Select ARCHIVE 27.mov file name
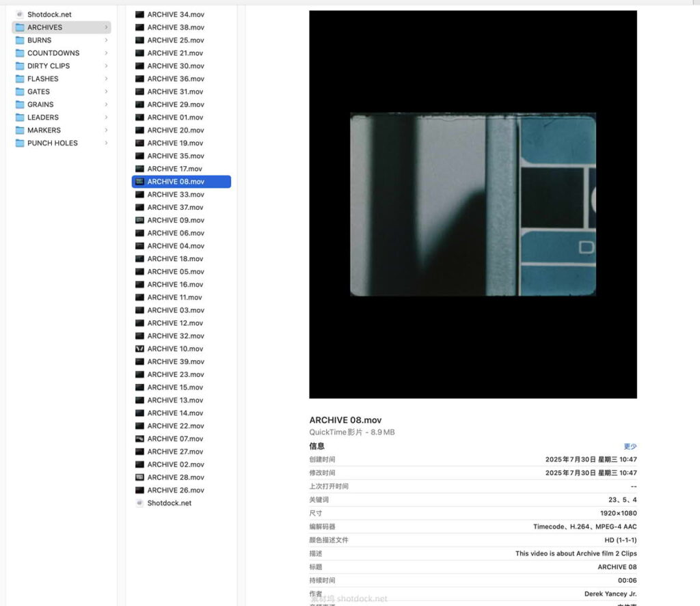Screen dimensions: 700x606 click(175, 452)
